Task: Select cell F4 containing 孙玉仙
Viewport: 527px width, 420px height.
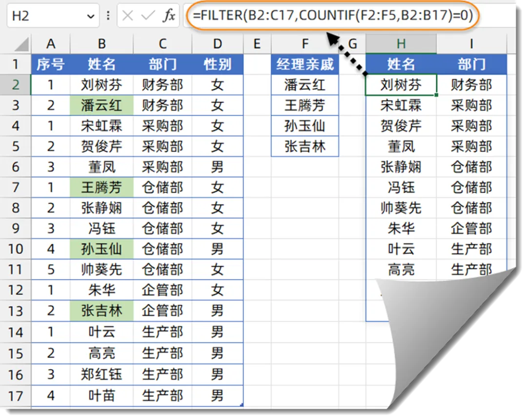Action: pyautogui.click(x=305, y=126)
